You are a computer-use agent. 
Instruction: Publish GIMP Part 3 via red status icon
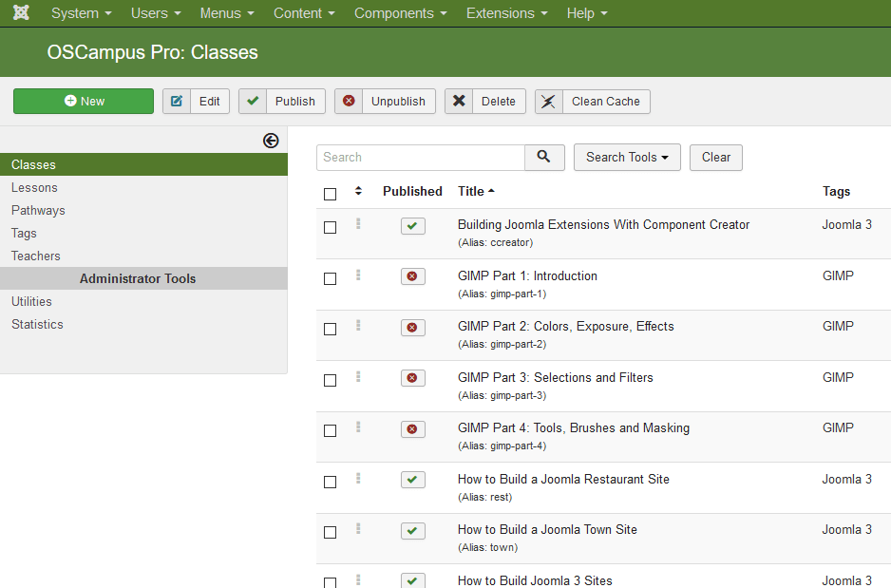pos(413,378)
